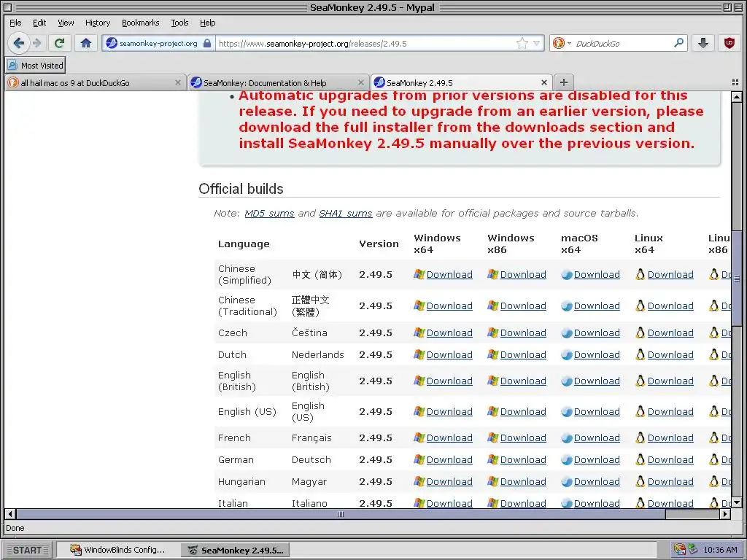Open the URL history dropdown arrow

pos(537,43)
